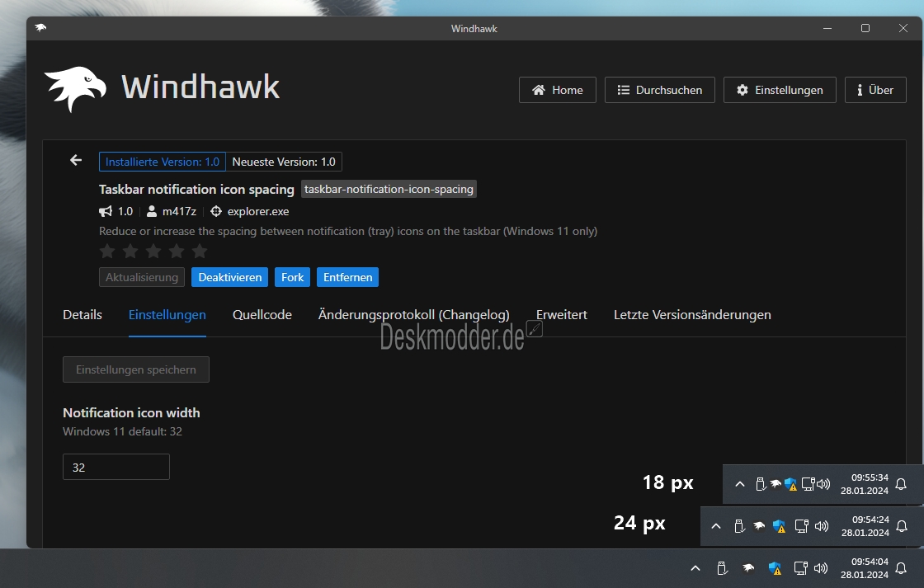Click the m417z author name

coord(179,211)
